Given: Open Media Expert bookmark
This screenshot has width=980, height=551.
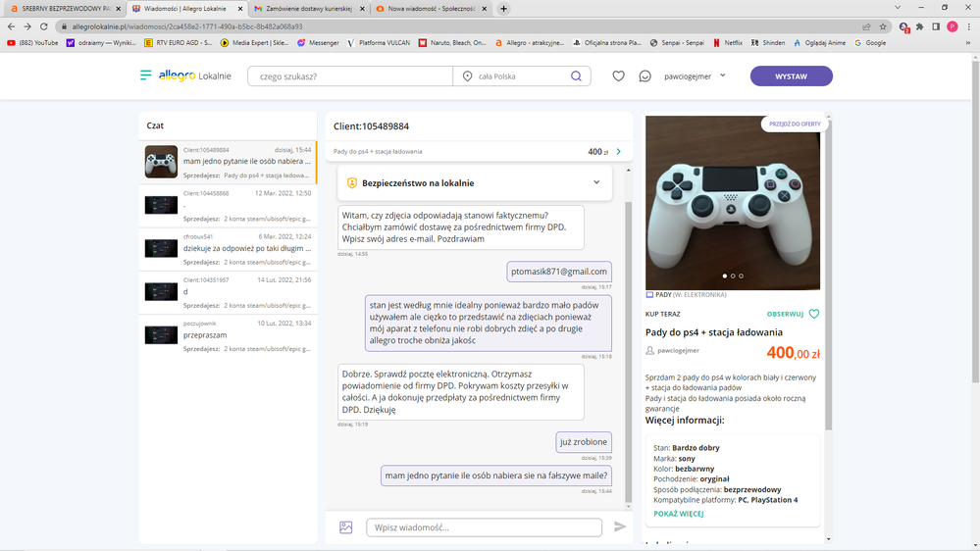Looking at the screenshot, I should point(254,43).
